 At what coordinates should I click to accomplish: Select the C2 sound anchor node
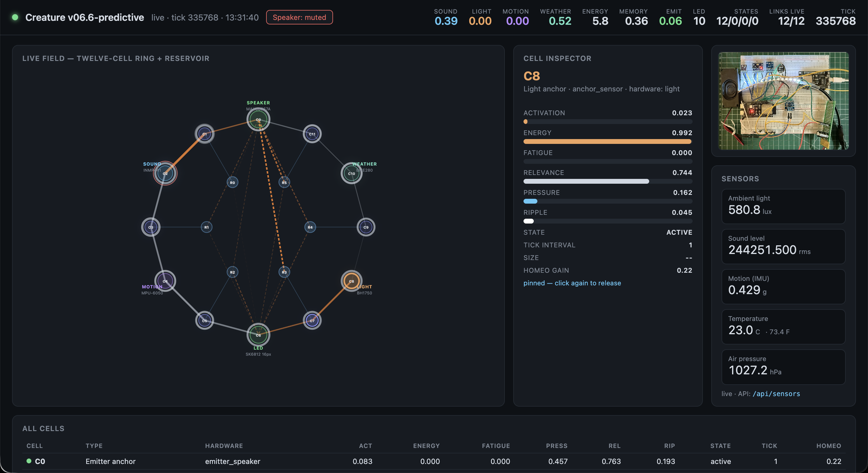[x=165, y=173]
